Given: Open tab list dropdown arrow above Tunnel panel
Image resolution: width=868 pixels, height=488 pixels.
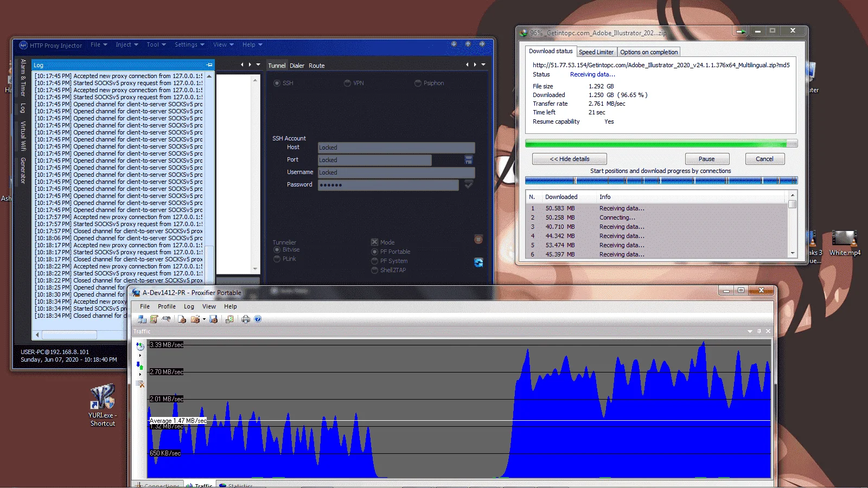Looking at the screenshot, I should coord(483,65).
